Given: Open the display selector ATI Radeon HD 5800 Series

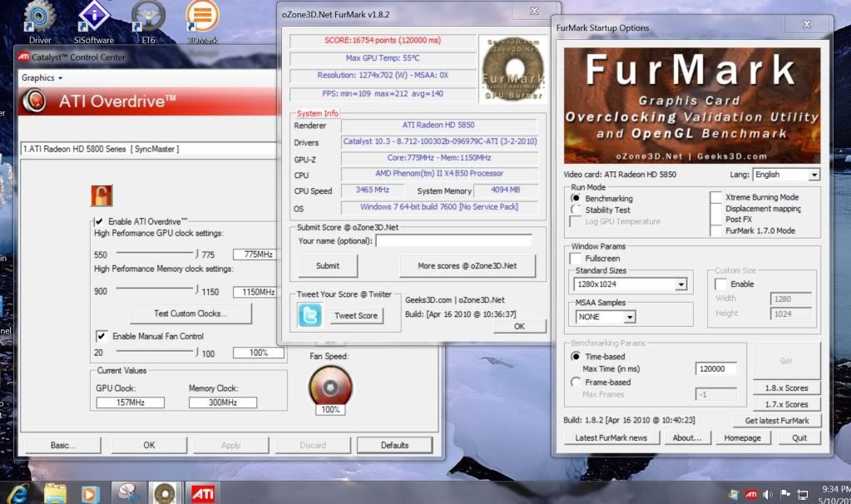Looking at the screenshot, I should click(x=148, y=149).
